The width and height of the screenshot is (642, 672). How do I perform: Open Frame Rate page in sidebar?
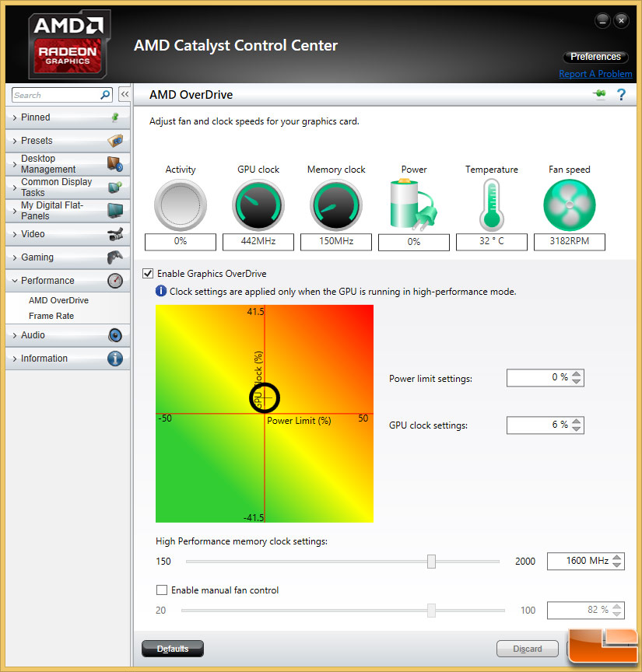pos(51,316)
